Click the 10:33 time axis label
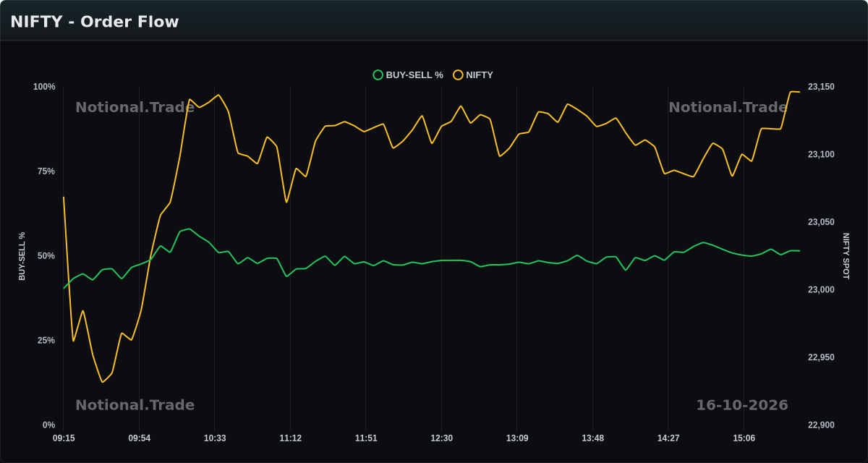The image size is (868, 463). point(215,438)
